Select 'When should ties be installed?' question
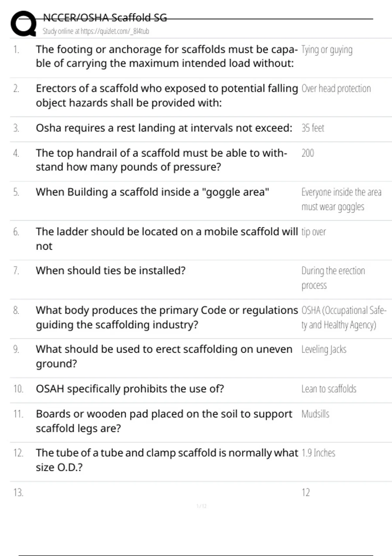The height and width of the screenshot is (556, 392). [x=110, y=270]
